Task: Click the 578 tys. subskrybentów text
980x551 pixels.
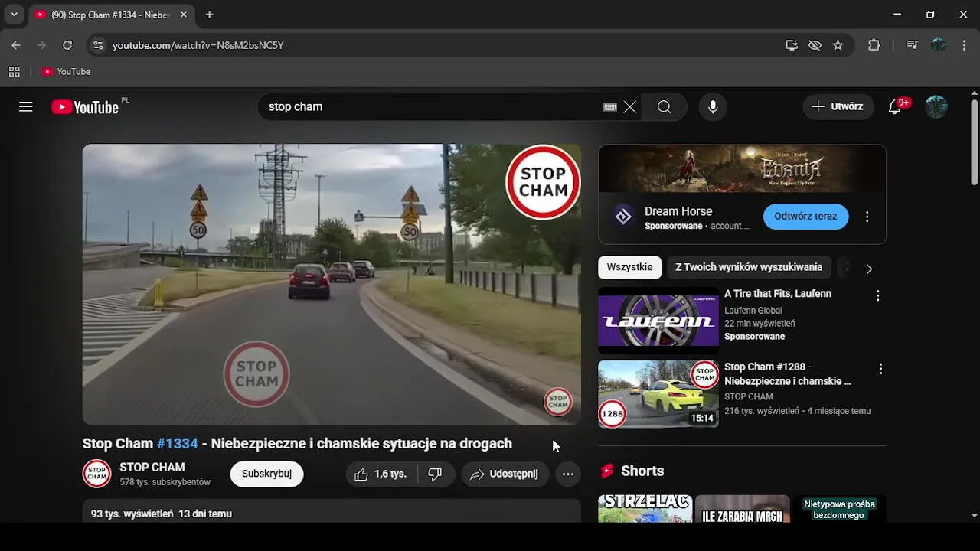Action: tap(165, 482)
